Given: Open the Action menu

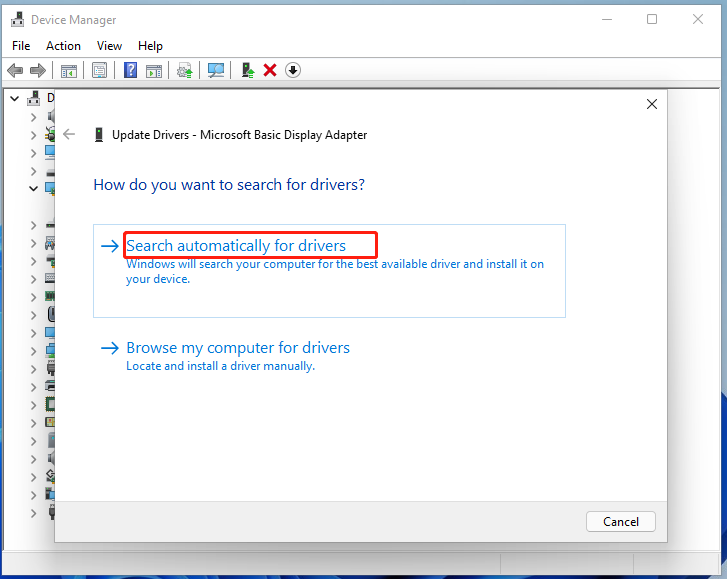Looking at the screenshot, I should click(63, 46).
